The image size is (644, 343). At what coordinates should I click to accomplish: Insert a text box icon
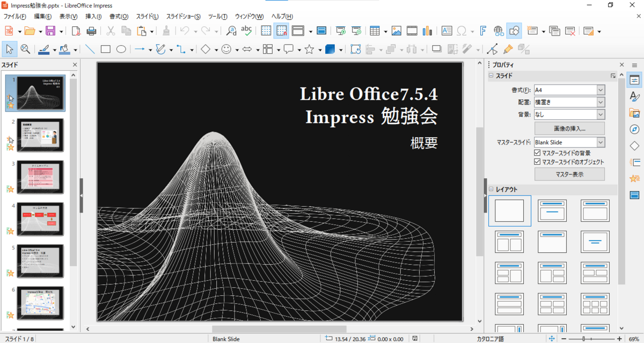447,31
